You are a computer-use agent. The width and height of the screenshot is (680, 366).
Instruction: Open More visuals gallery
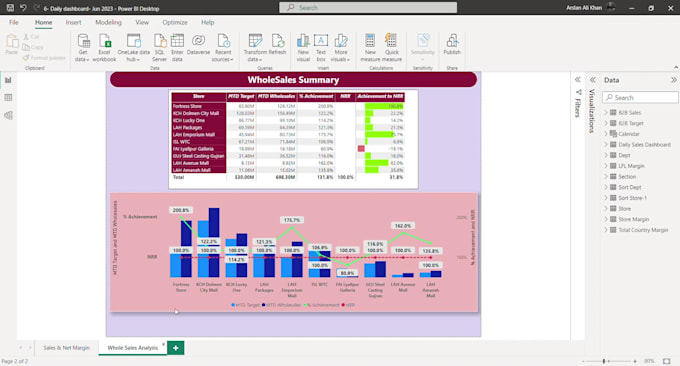[340, 48]
